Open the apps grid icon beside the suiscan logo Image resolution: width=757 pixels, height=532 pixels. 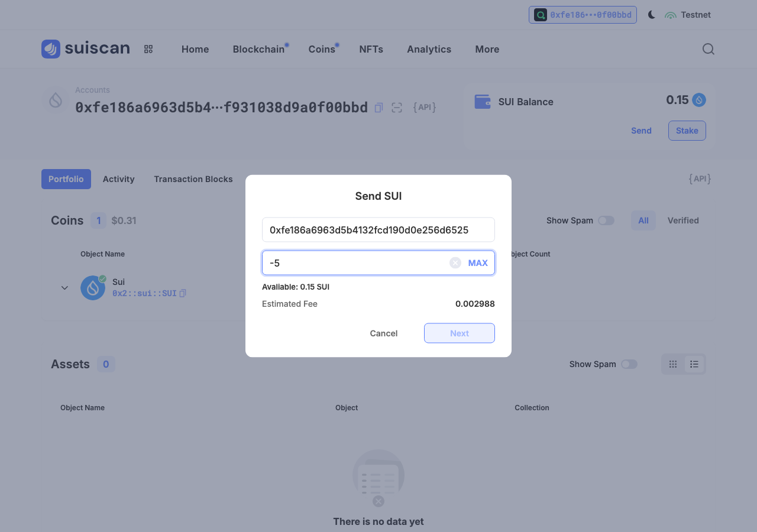pyautogui.click(x=148, y=49)
